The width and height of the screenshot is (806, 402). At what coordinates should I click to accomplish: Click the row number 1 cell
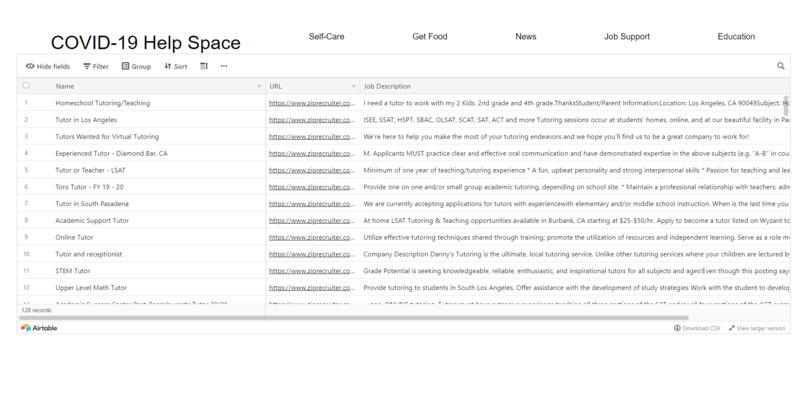(26, 103)
